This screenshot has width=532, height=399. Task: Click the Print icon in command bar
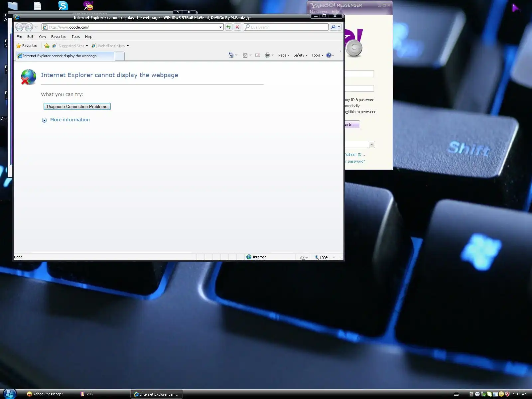tap(267, 55)
